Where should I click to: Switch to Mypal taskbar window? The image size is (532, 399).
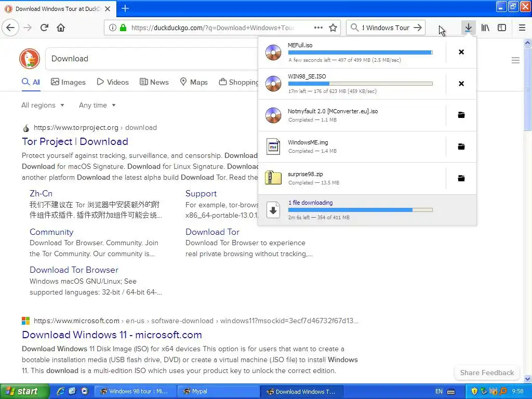tap(219, 391)
